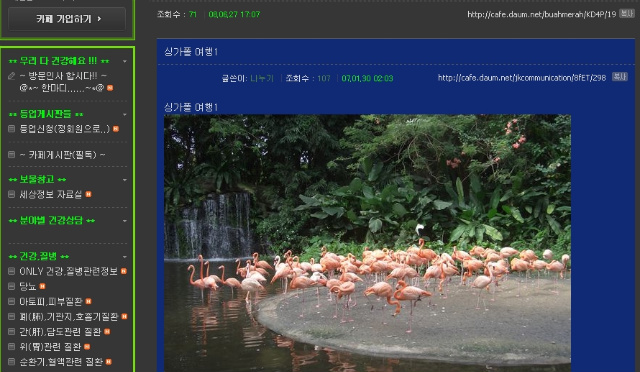Click the jkcommunication/8fET/298 source URL
The height and width of the screenshot is (372, 640).
pyautogui.click(x=522, y=78)
